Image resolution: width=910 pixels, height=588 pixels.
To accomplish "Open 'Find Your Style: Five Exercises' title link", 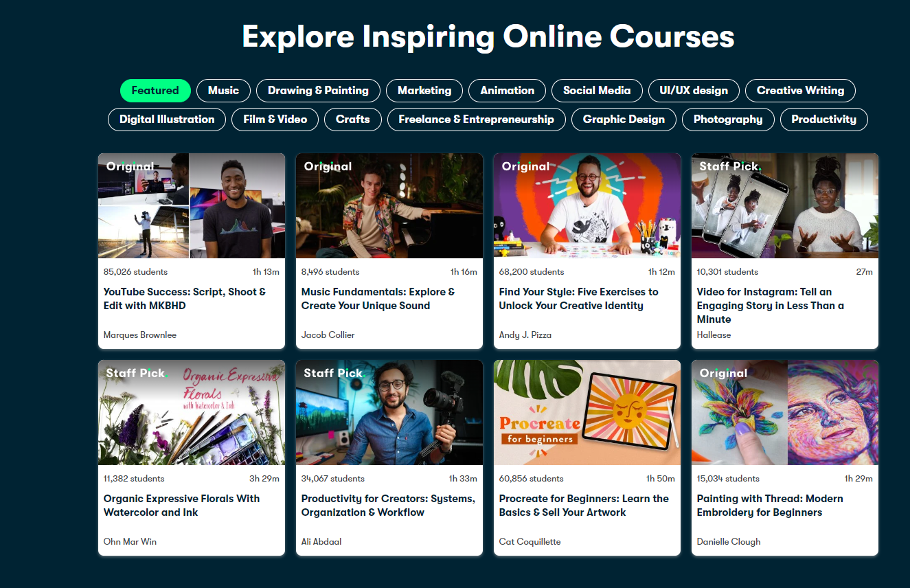I will [578, 299].
